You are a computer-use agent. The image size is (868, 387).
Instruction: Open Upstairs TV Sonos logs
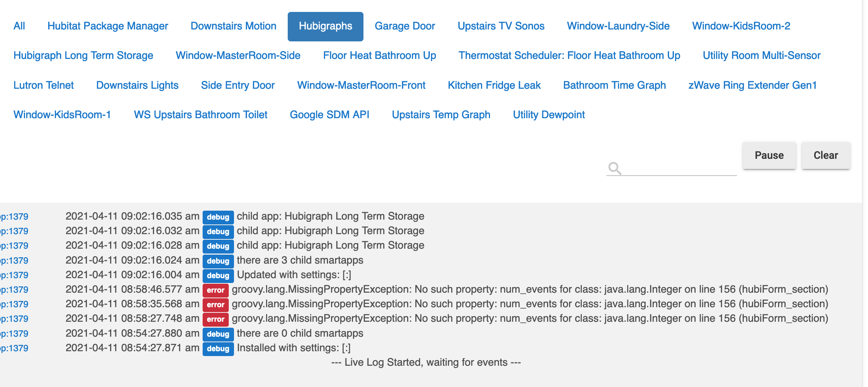(501, 26)
